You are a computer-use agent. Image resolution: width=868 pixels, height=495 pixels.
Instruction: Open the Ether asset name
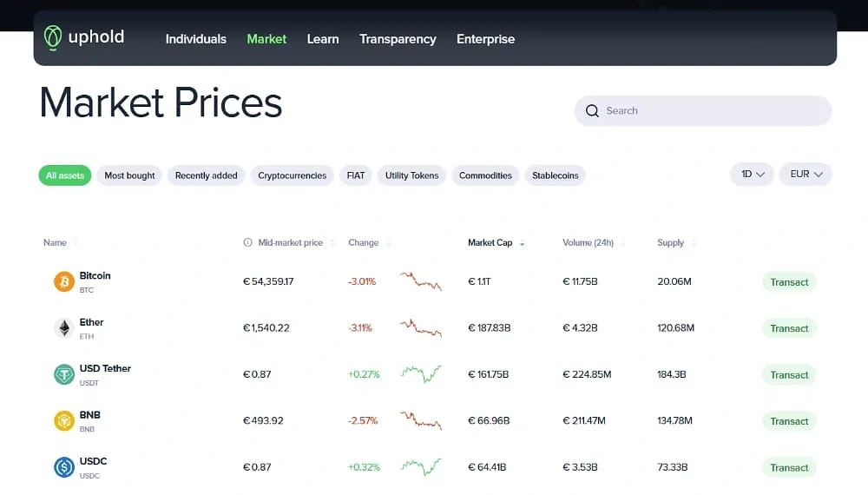click(x=91, y=322)
